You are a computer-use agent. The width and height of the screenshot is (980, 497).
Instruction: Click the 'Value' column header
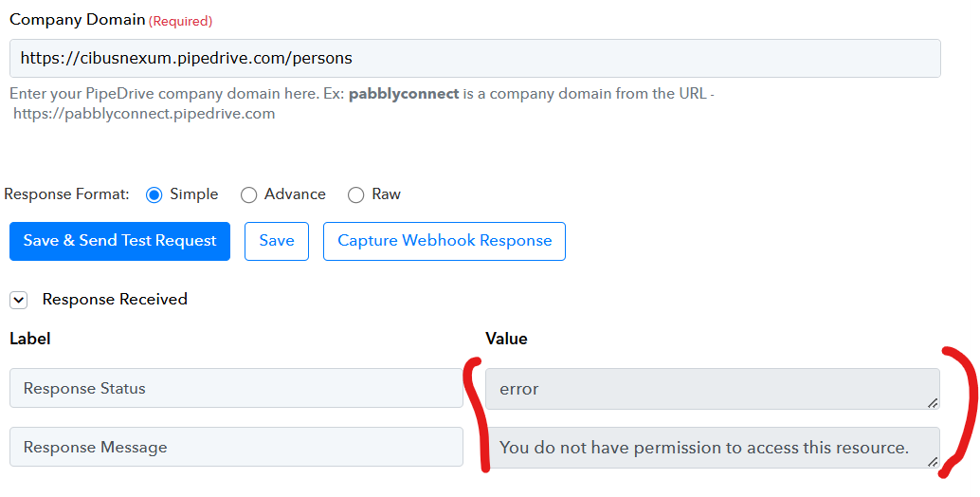[x=506, y=339]
